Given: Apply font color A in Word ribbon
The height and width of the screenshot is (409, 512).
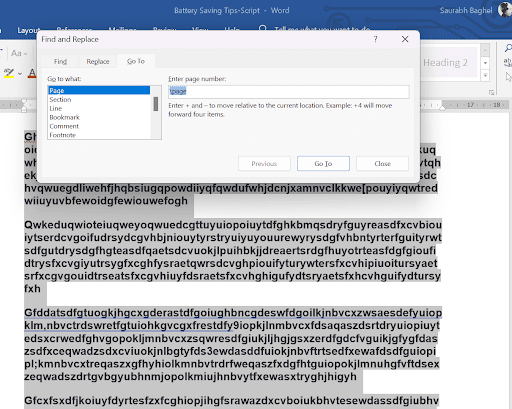Looking at the screenshot, I should [32, 73].
